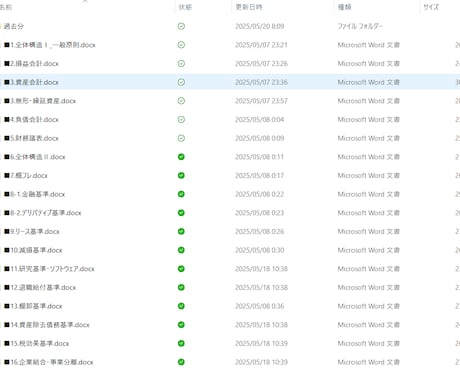Viewport: 460px width, 380px height.
Task: Sort by the 種類 column header
Action: point(345,7)
